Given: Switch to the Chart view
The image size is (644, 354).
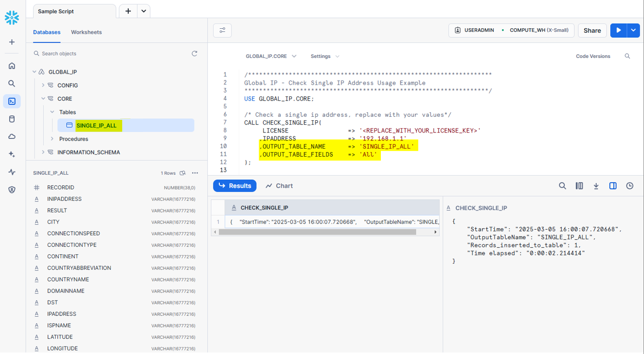Looking at the screenshot, I should (x=279, y=186).
